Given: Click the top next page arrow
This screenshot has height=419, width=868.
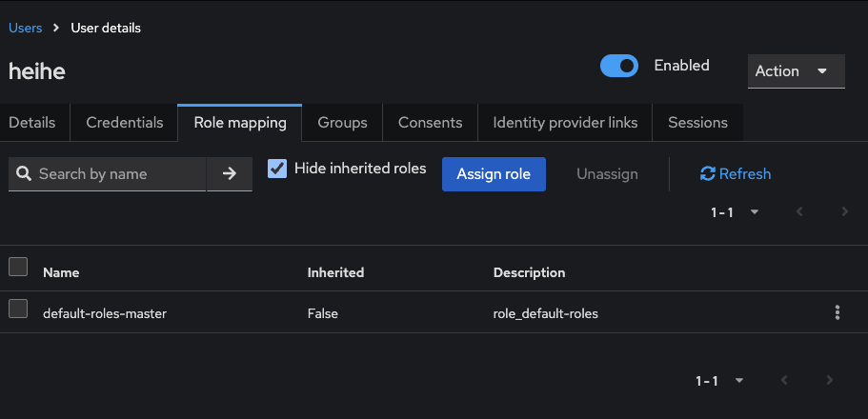Looking at the screenshot, I should pos(844,211).
